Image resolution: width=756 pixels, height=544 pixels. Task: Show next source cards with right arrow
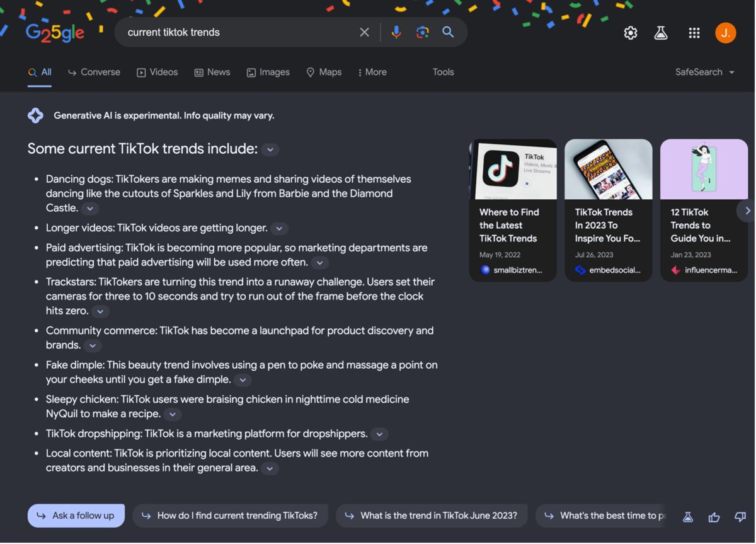coord(747,211)
